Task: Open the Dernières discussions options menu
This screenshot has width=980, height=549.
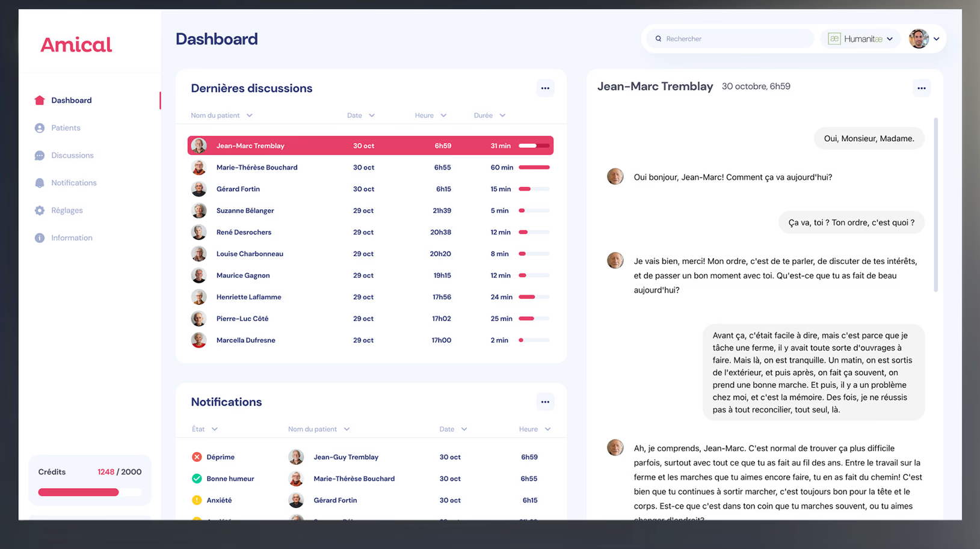Action: 545,88
